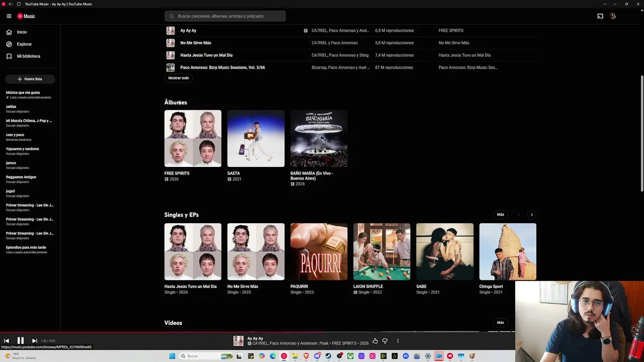Viewport: 644px width, 362px height.
Task: Open the Chinga Sport single cover
Action: coord(508,251)
